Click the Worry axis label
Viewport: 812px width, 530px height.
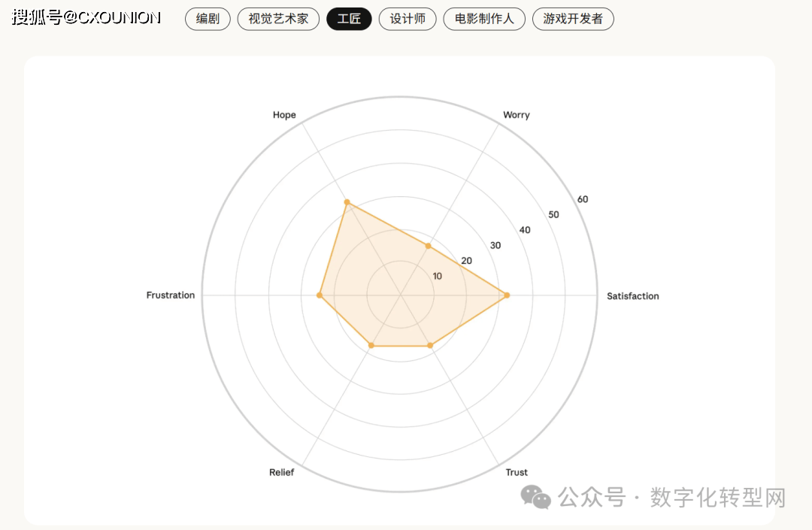[x=516, y=115]
